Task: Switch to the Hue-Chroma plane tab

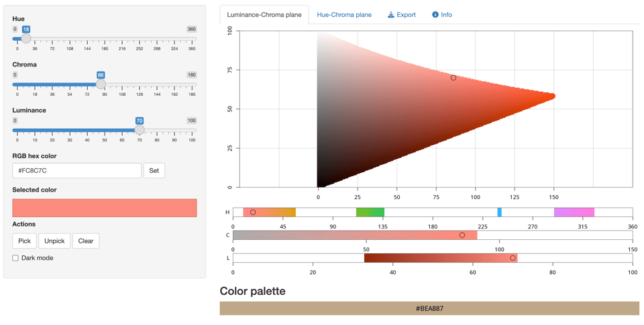Action: (x=344, y=15)
